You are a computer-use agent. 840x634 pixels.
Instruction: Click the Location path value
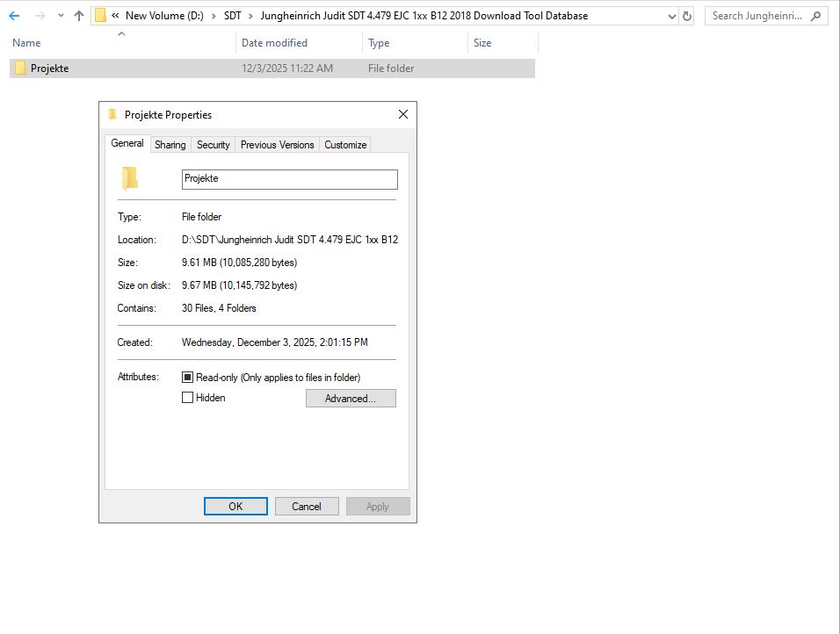tap(290, 240)
